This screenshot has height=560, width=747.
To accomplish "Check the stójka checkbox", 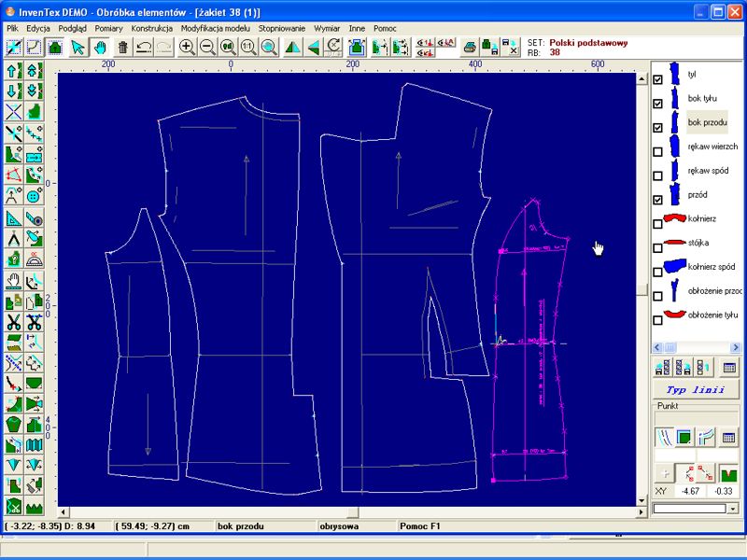I will [658, 248].
